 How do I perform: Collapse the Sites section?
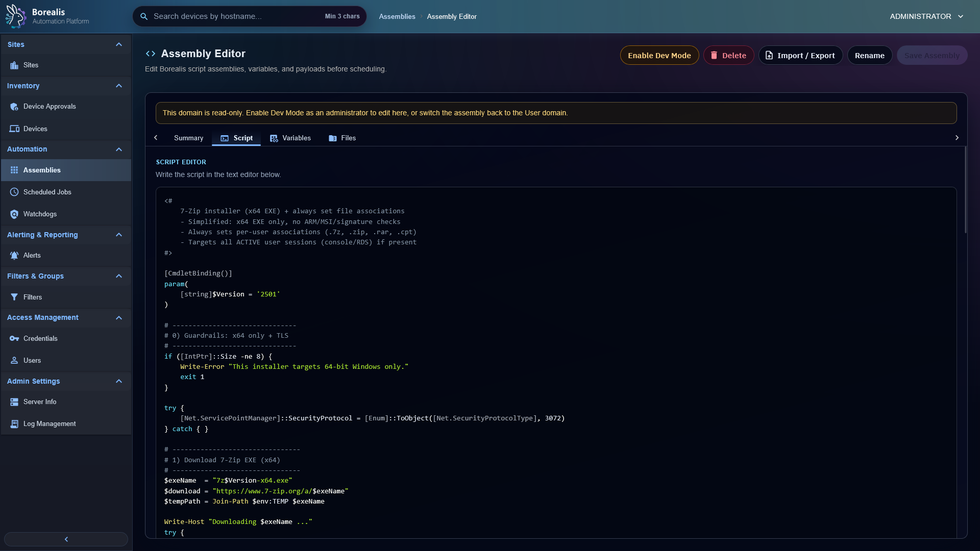coord(119,44)
